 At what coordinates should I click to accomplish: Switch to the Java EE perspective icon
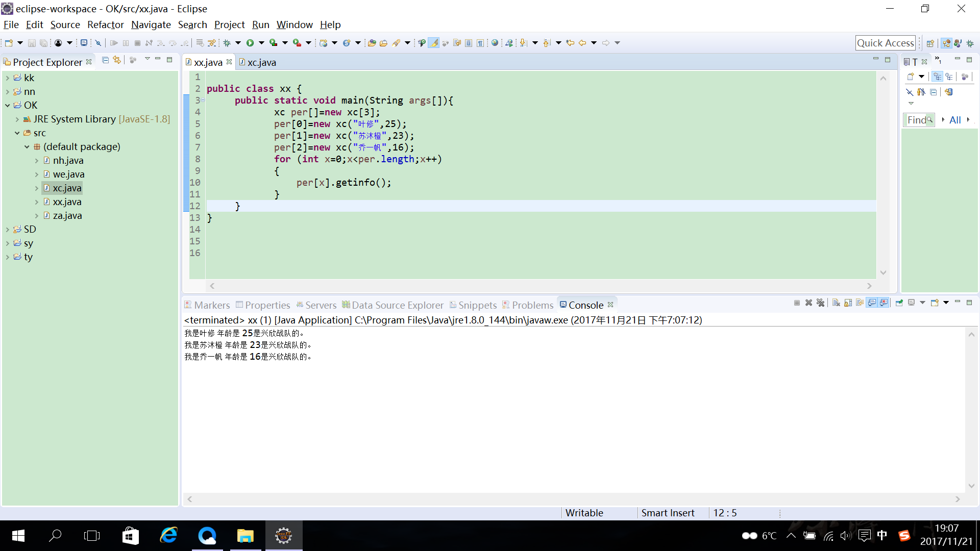[946, 43]
